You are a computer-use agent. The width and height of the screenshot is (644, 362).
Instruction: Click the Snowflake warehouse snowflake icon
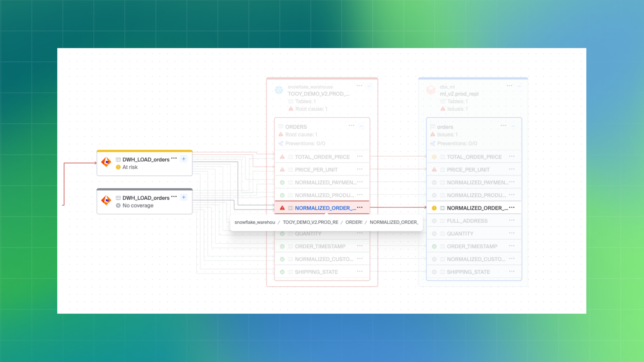coord(279,90)
